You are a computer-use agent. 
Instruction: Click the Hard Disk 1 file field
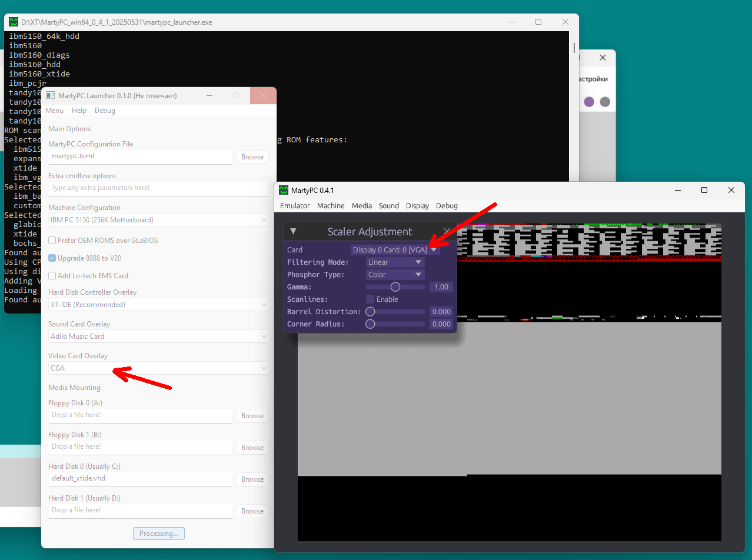(x=141, y=511)
